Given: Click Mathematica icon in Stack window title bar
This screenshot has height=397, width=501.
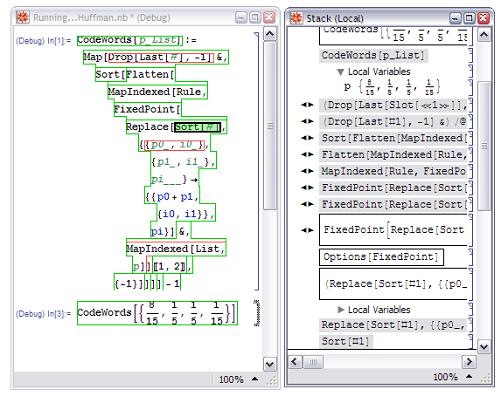Looking at the screenshot, I should tap(296, 18).
